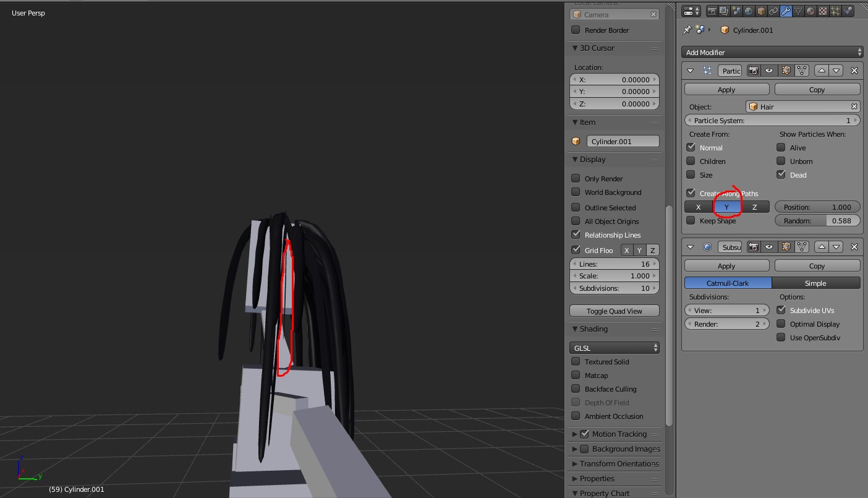
Task: Open the GLSL shading mode dropdown
Action: 615,348
